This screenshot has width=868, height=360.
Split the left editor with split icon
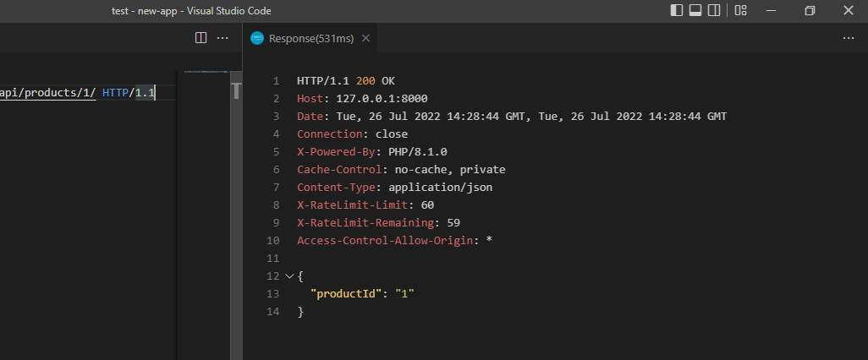tap(201, 37)
